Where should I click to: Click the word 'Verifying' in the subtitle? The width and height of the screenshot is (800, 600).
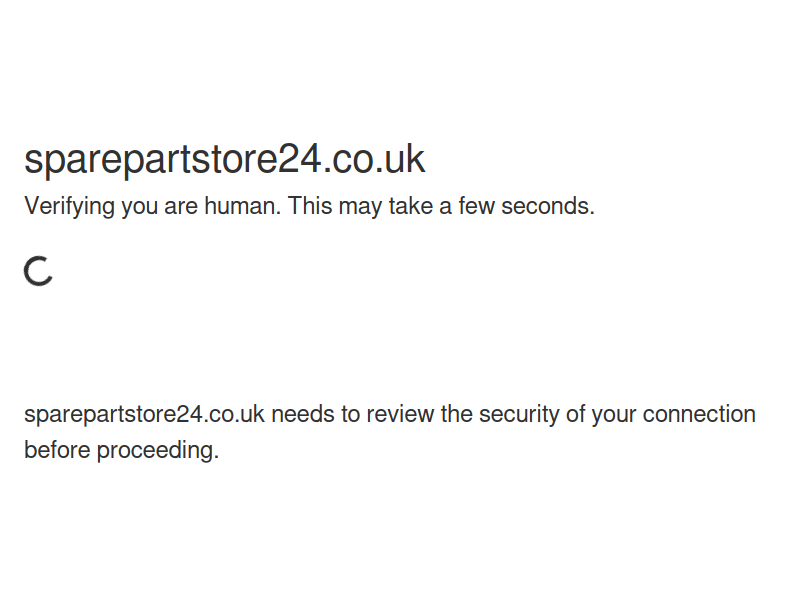69,207
